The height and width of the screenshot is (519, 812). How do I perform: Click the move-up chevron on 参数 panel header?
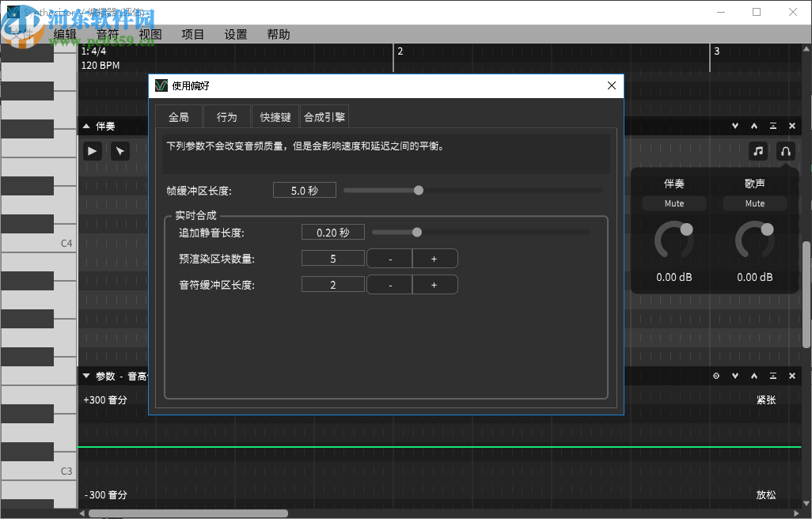tap(753, 376)
